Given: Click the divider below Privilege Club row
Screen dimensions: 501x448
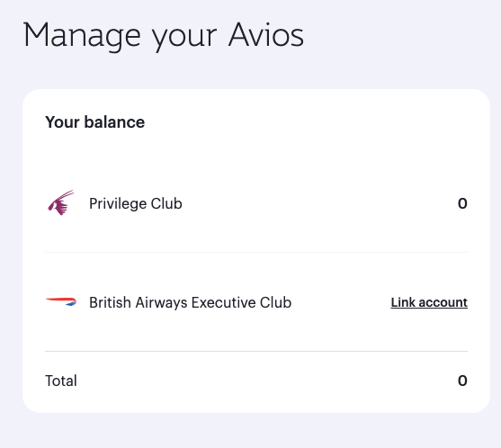Looking at the screenshot, I should coord(256,252).
